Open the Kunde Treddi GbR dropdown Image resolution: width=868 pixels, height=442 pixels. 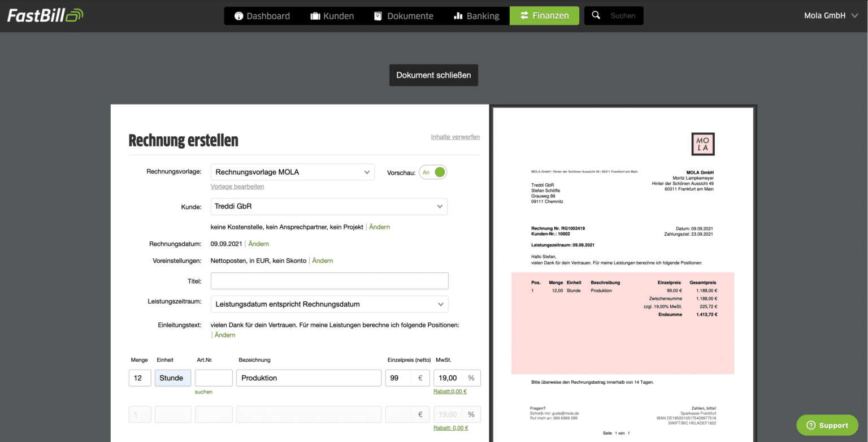click(x=329, y=206)
